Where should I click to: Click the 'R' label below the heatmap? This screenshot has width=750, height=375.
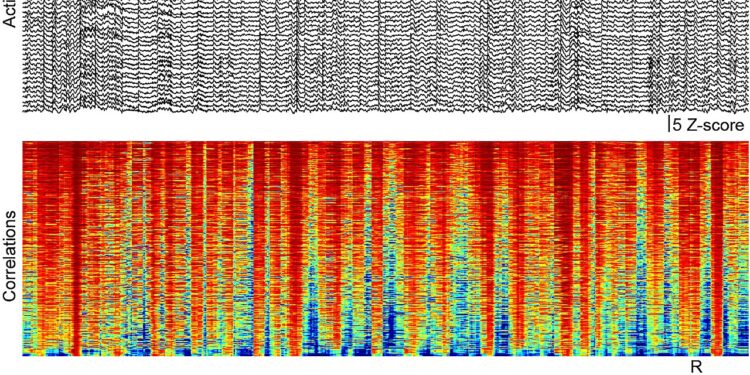[697, 367]
